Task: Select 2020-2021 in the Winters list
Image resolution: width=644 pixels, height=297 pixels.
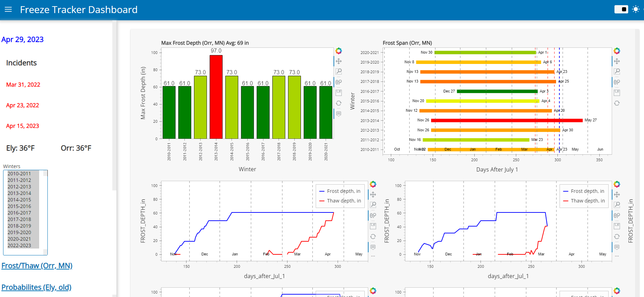Action: click(23, 239)
